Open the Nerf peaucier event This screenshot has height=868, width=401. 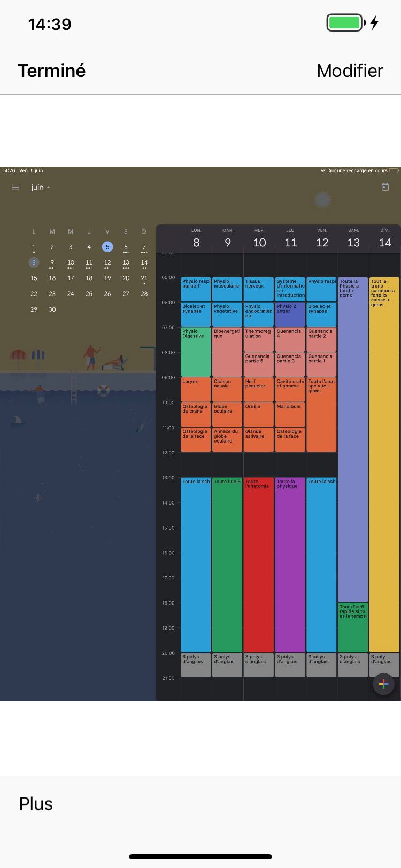(259, 390)
